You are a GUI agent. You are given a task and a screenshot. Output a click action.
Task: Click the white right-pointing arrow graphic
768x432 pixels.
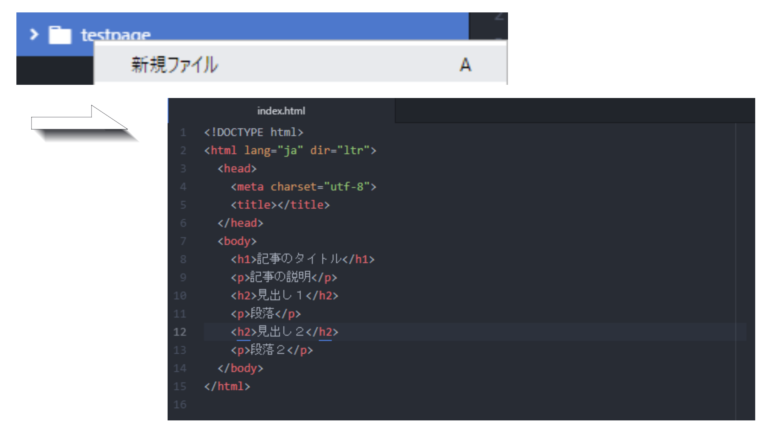click(x=82, y=123)
